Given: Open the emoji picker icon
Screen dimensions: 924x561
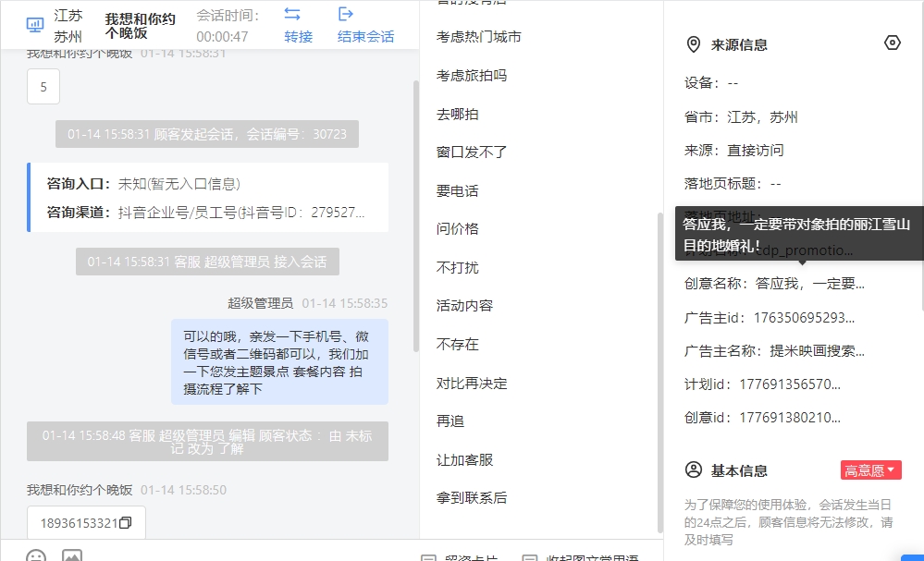Looking at the screenshot, I should point(36,555).
